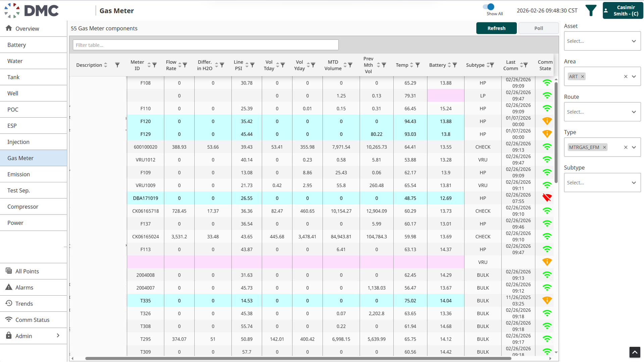Click the green filter funnel in header

coord(591,10)
